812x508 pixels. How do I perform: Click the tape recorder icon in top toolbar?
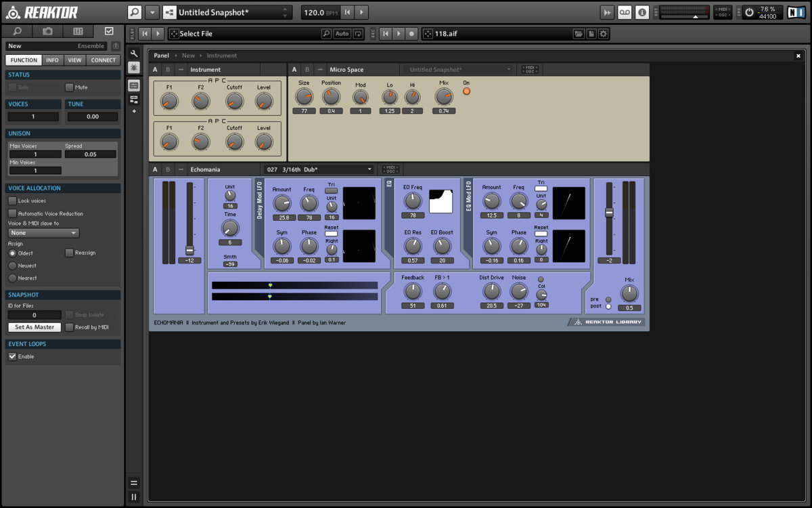point(625,12)
